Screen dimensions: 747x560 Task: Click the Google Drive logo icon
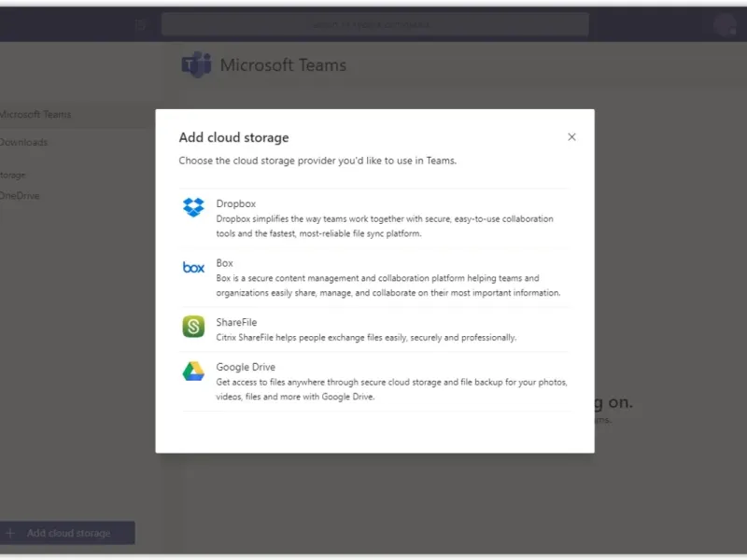point(193,371)
